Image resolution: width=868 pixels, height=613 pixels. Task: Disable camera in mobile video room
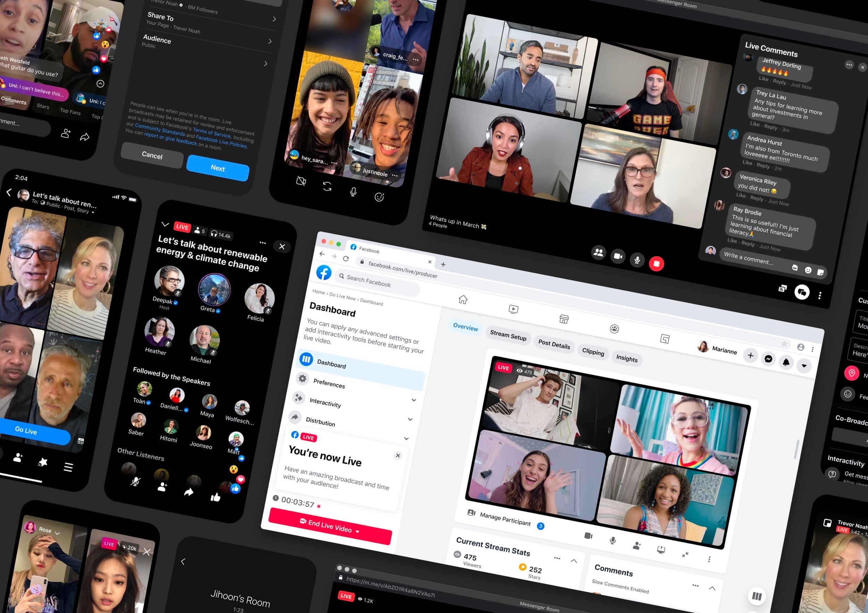(x=301, y=181)
